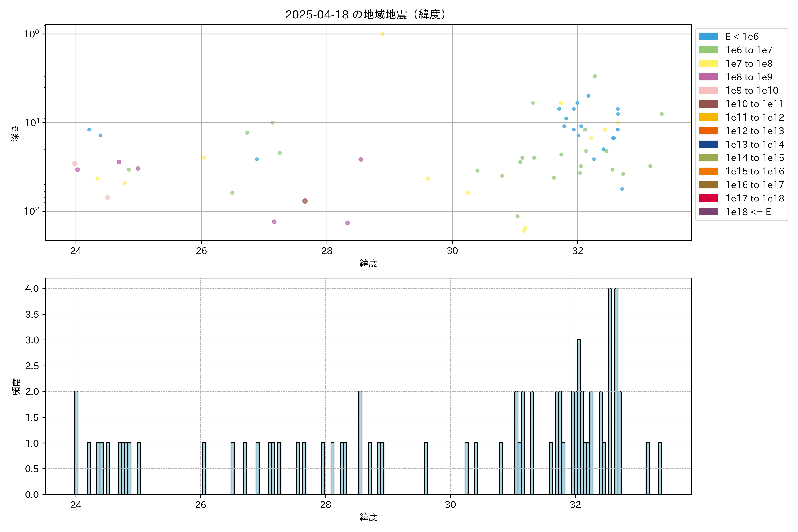Click the topmost green point near latitude 32.3
This screenshot has width=798, height=532.
tap(595, 76)
